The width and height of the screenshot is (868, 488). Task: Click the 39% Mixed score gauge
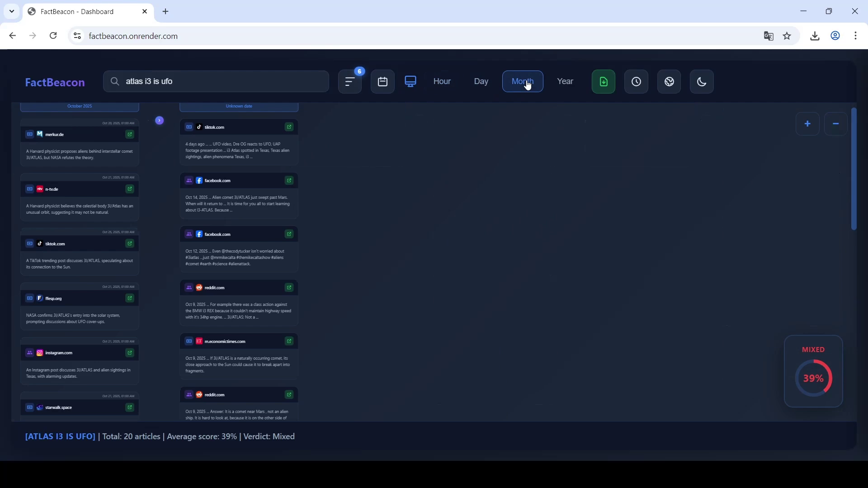tap(813, 378)
